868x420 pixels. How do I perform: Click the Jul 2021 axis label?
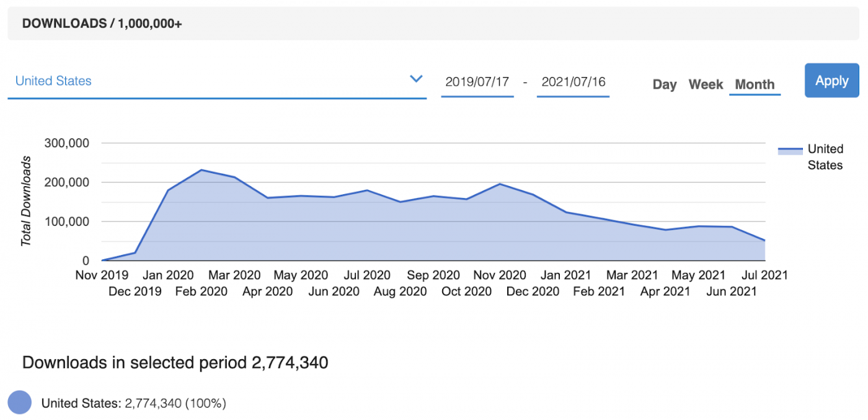764,275
